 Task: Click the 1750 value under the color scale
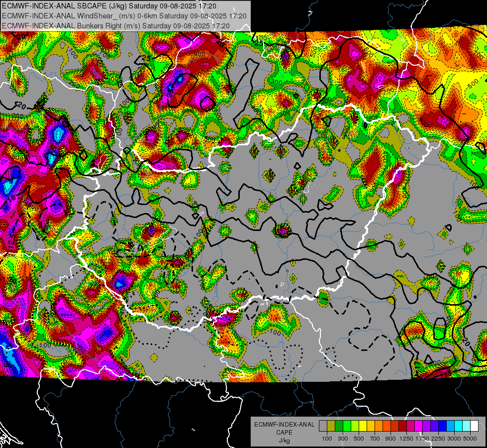422,439
